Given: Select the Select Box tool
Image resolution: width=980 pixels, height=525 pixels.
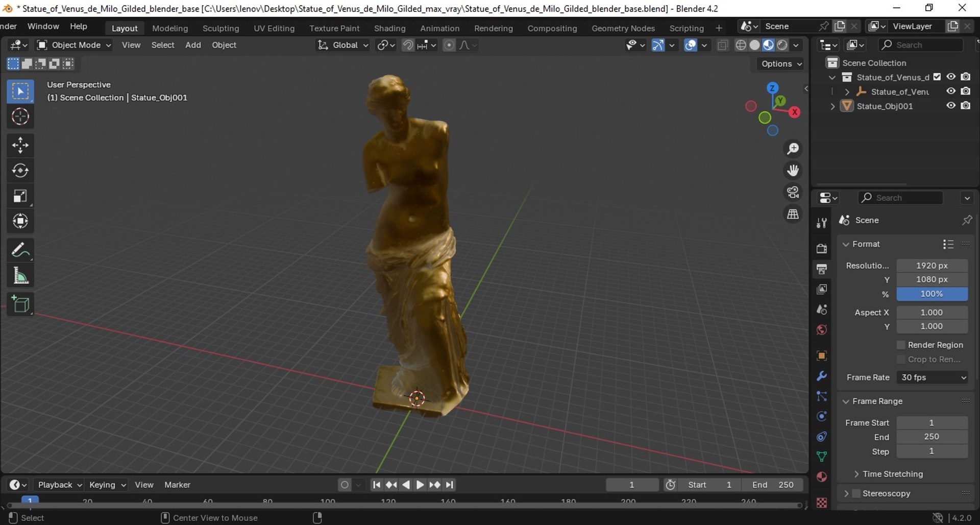Looking at the screenshot, I should (x=20, y=91).
